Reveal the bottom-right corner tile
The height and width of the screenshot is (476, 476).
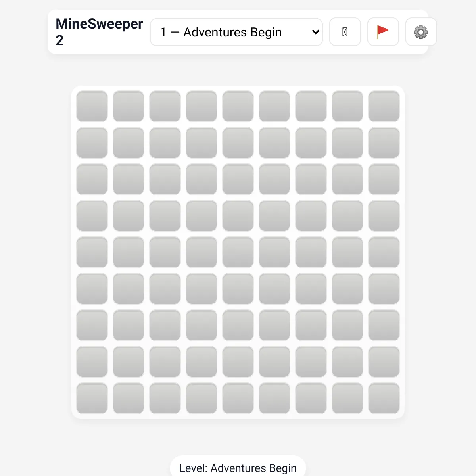[x=384, y=398]
